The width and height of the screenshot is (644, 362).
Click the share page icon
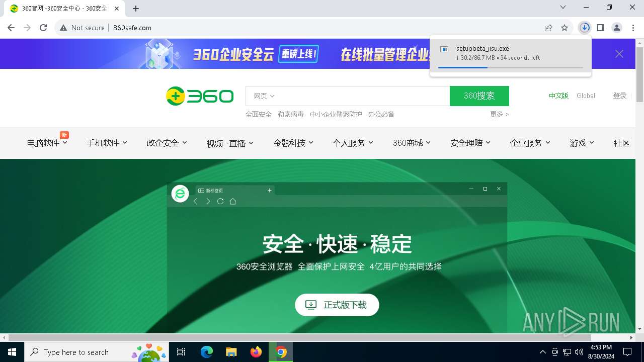click(x=548, y=28)
